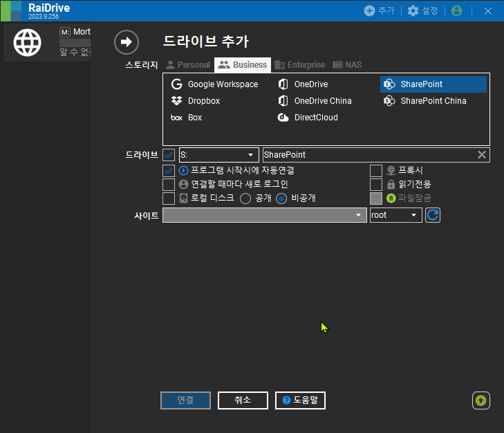Click the 추가 add button in title bar
504x433 pixels.
tap(380, 11)
